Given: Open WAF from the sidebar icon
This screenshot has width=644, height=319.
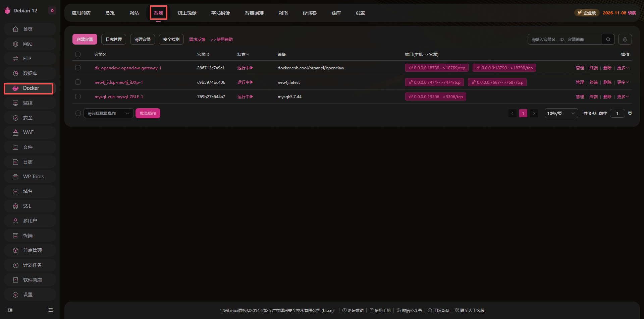Looking at the screenshot, I should click(x=15, y=132).
